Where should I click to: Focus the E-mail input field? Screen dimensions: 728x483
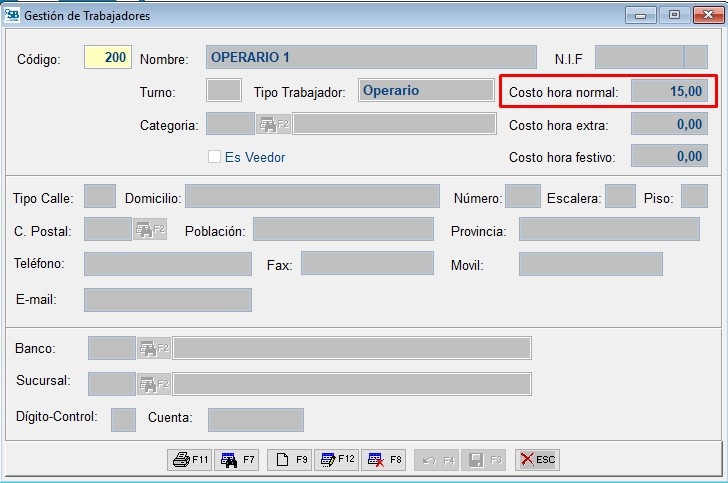[167, 300]
